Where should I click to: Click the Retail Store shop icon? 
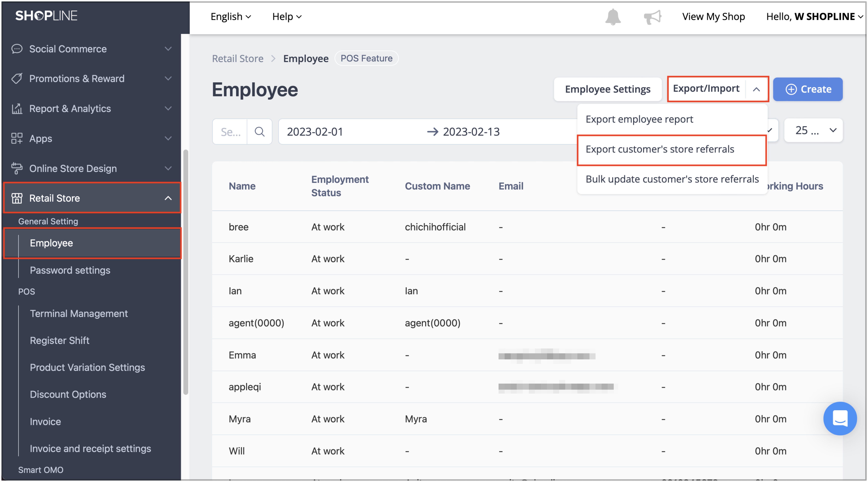tap(17, 198)
